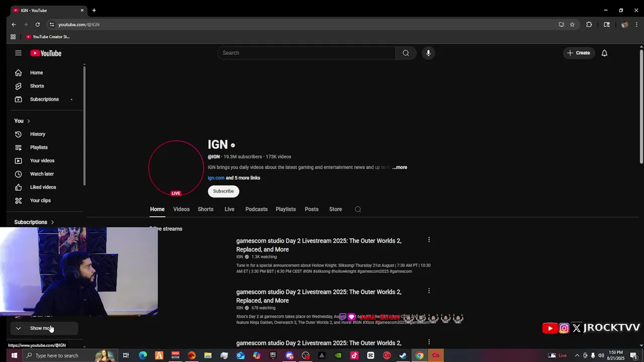Switch to the Podcasts tab
644x362 pixels.
(x=257, y=209)
